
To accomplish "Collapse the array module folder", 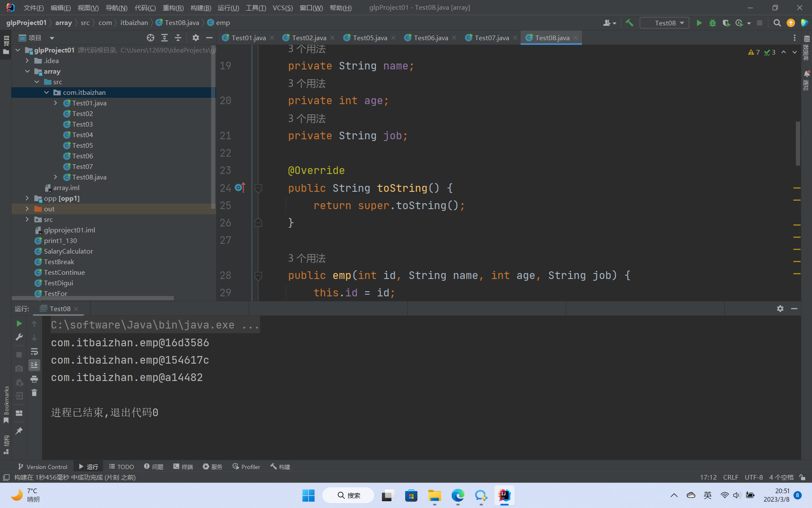I will pos(27,71).
